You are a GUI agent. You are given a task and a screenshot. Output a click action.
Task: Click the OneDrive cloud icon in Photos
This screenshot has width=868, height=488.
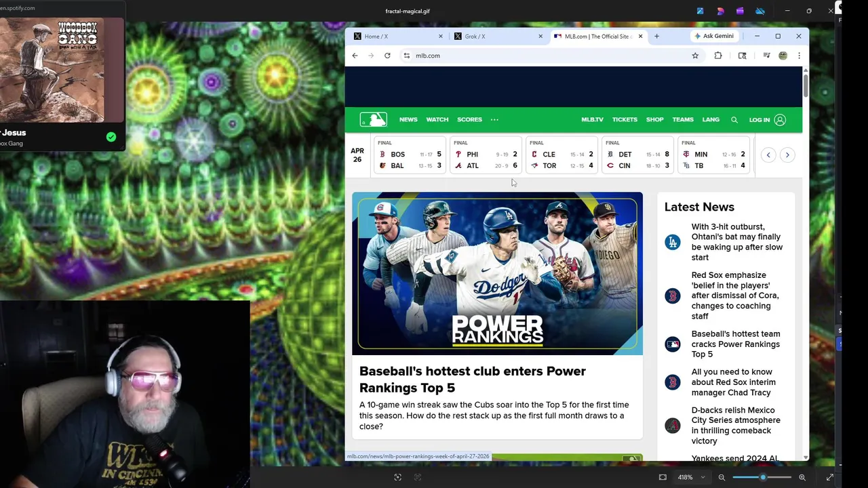coord(760,11)
